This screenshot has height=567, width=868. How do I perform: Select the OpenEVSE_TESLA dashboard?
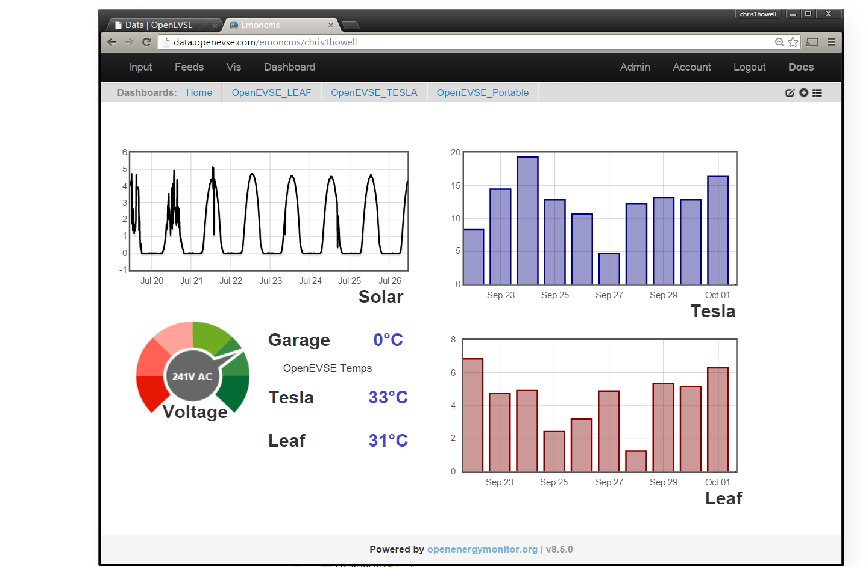pos(374,93)
